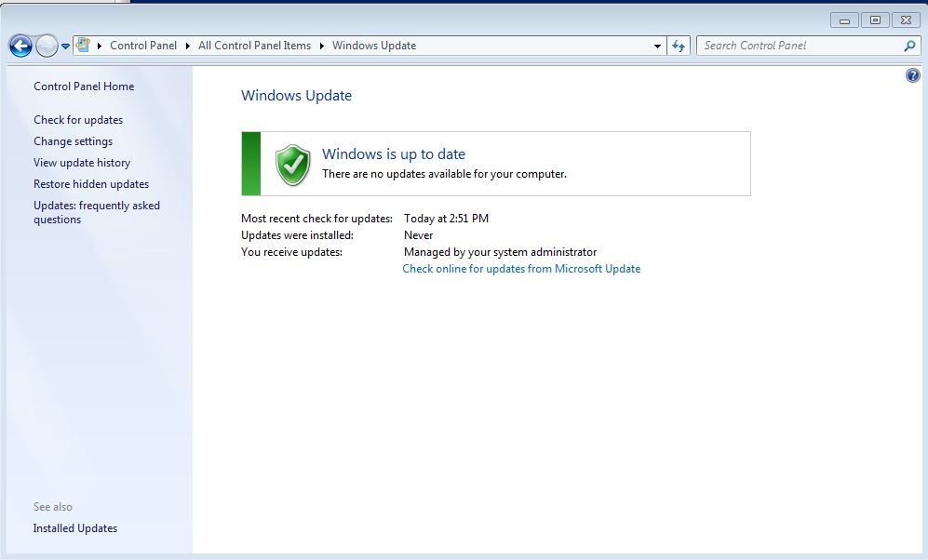928x560 pixels.
Task: Click the Forward navigation arrow button
Action: (x=47, y=46)
